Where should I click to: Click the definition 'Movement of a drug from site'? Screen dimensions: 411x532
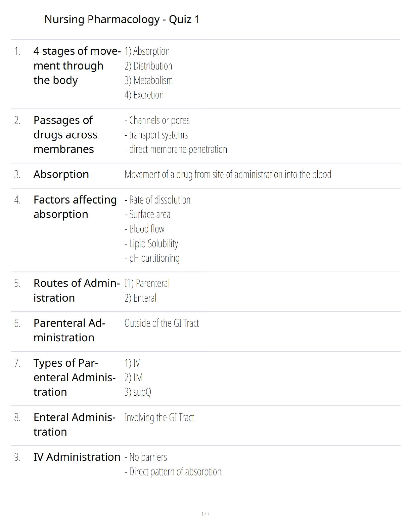pyautogui.click(x=228, y=175)
